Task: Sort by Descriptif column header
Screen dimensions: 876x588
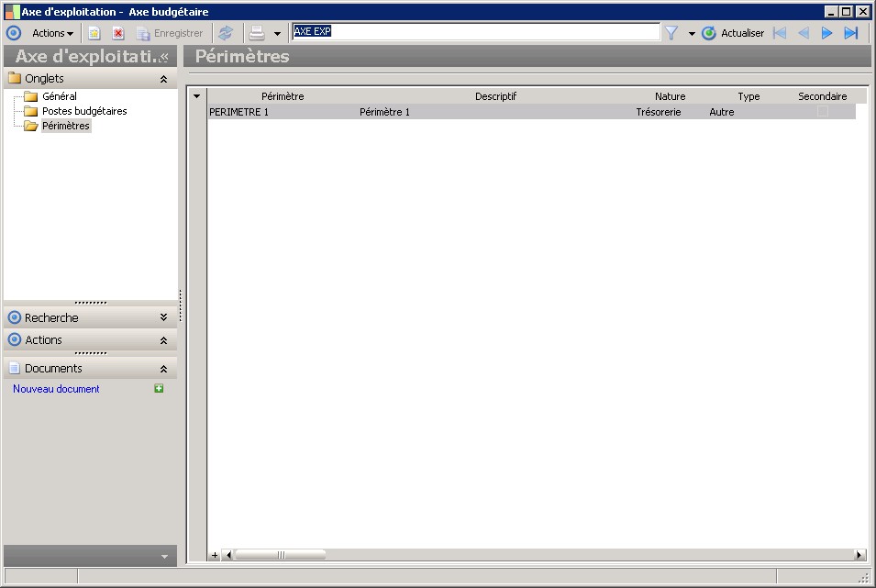Action: [x=495, y=96]
